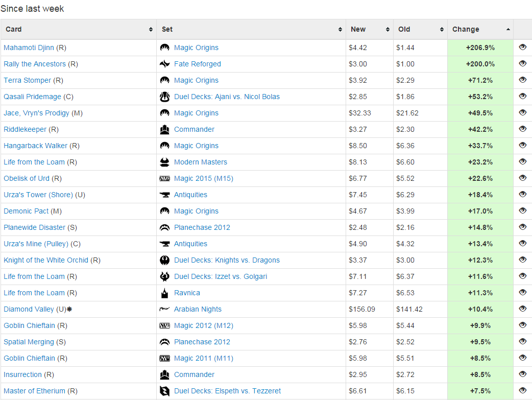Click the +10.4% change cell
532x400 pixels.
coord(480,309)
